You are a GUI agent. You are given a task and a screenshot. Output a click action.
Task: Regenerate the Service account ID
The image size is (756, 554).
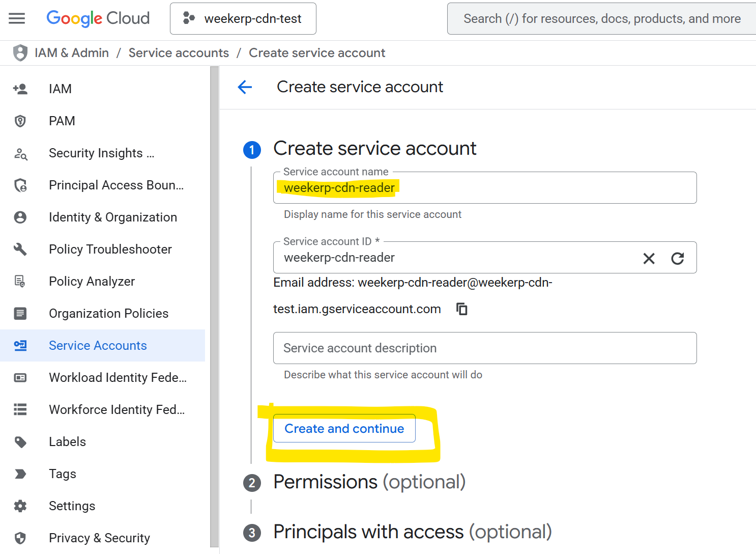(x=677, y=259)
